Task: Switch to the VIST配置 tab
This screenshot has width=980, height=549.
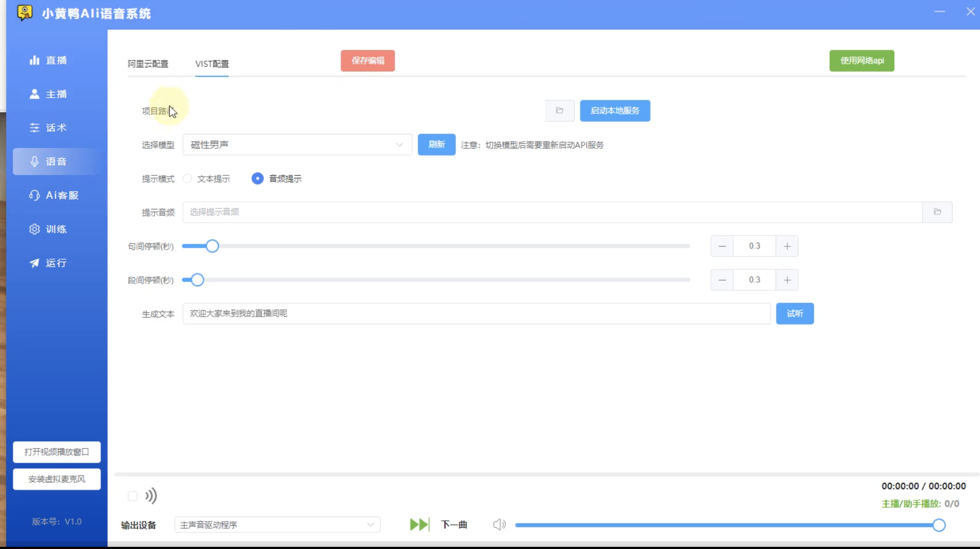Action: [212, 63]
